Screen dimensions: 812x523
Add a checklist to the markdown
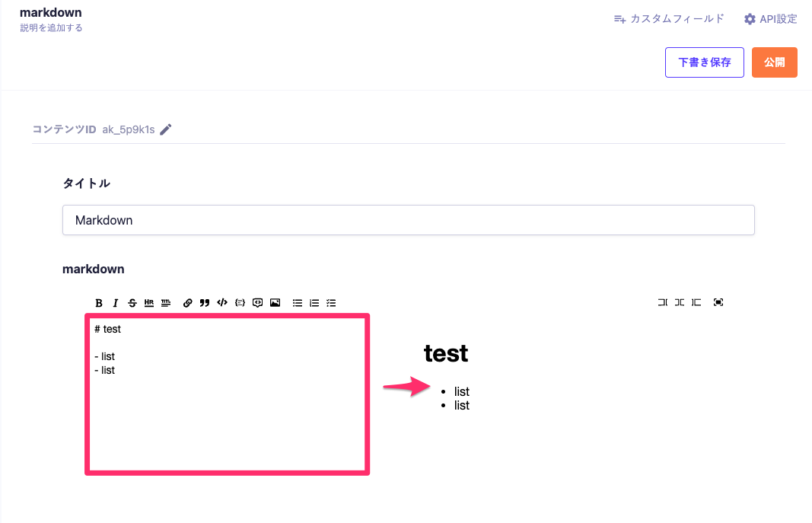point(331,302)
